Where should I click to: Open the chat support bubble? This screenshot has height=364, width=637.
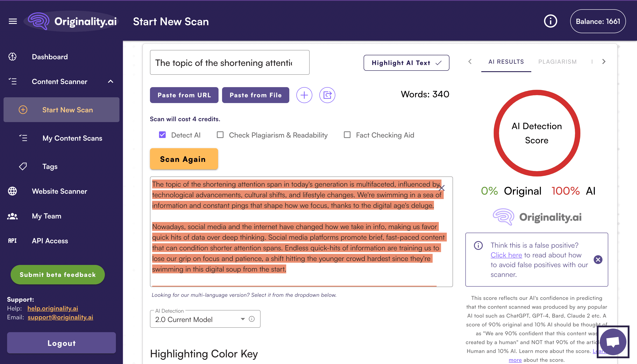click(613, 342)
